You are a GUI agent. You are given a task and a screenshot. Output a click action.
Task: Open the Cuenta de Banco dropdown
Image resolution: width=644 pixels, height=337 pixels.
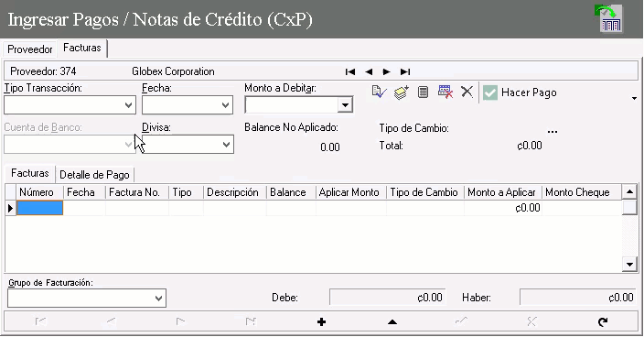point(129,145)
